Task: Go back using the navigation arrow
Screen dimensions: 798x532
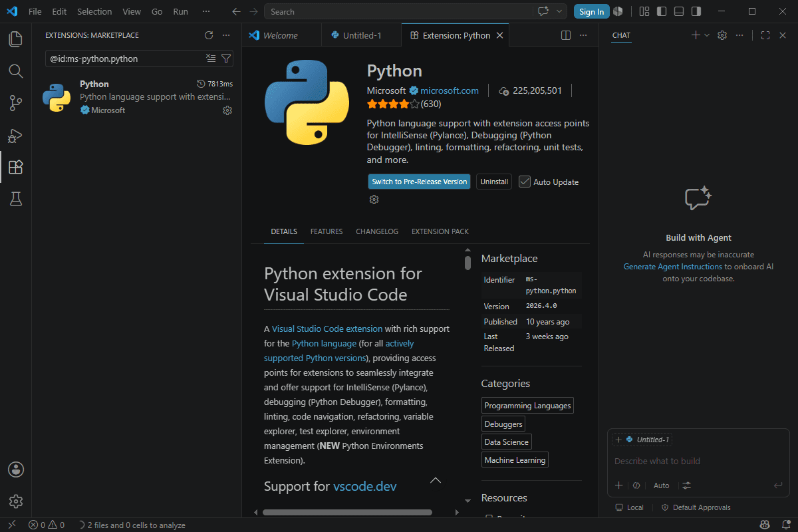Action: pos(236,11)
